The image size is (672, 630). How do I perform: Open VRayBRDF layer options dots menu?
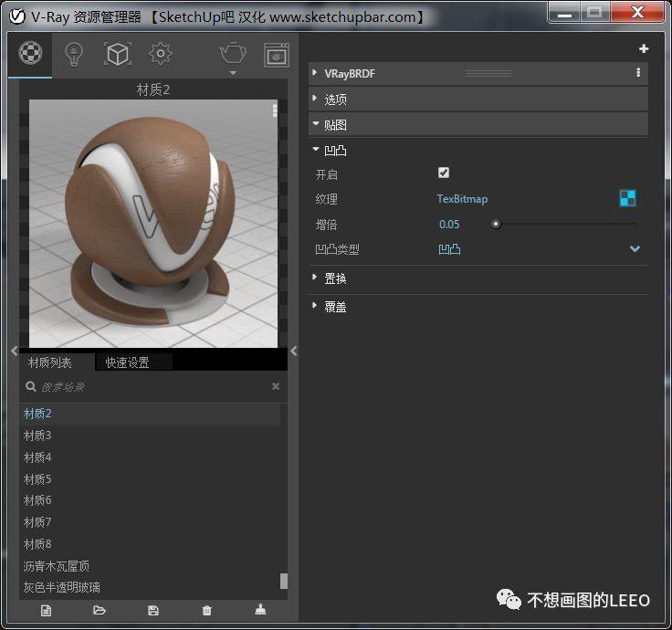638,72
